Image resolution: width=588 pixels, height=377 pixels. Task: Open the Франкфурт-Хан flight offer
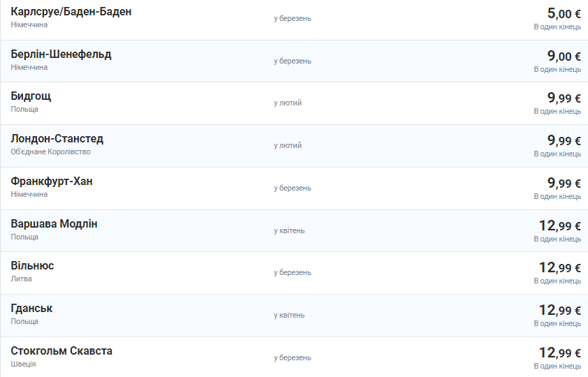point(52,182)
